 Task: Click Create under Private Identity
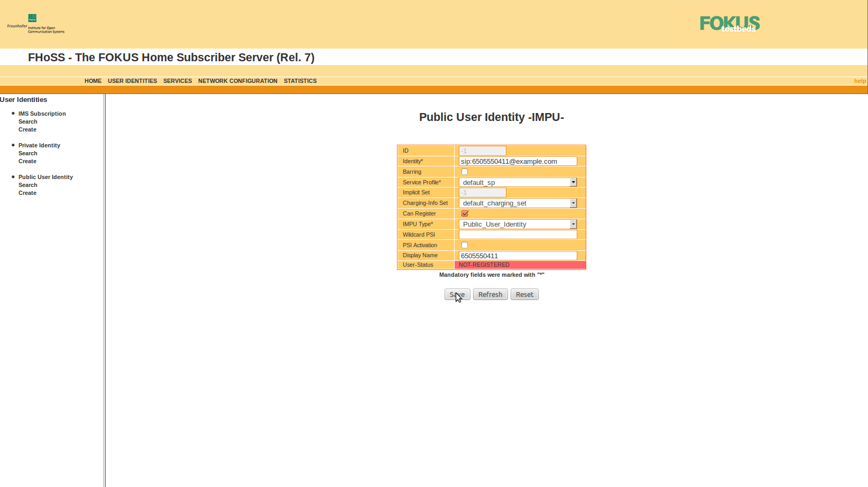coord(27,161)
